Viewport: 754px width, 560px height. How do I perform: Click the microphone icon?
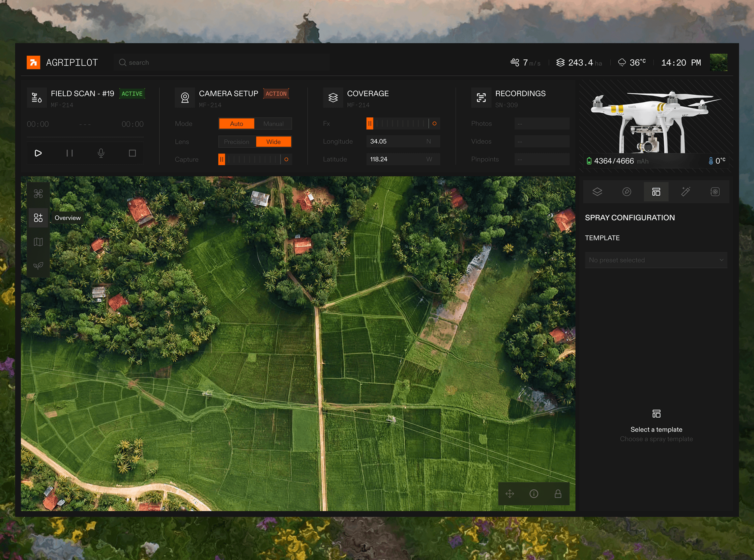(101, 153)
